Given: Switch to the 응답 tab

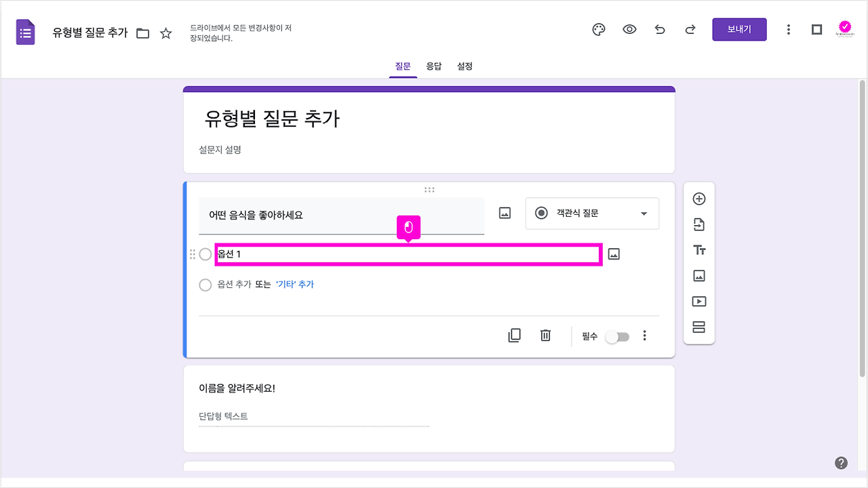Looking at the screenshot, I should pos(434,66).
